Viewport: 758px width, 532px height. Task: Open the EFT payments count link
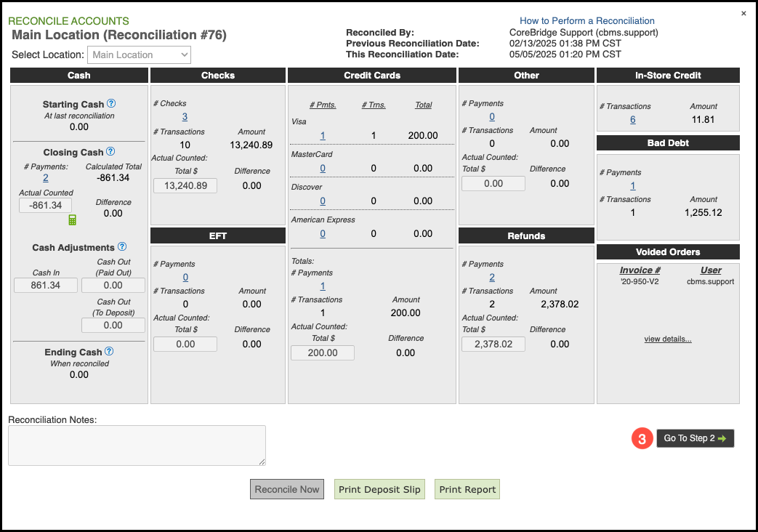coord(185,277)
